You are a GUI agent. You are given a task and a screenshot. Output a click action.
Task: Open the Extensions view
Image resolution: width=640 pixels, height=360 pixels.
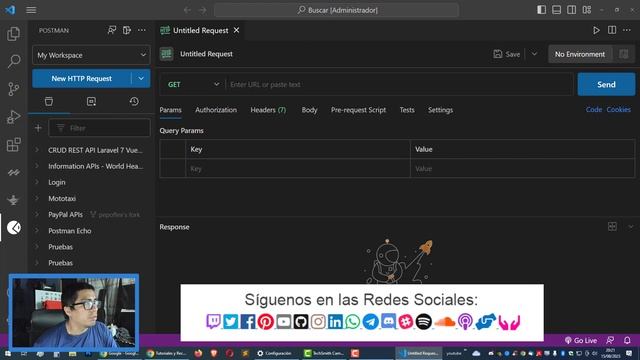(13, 144)
